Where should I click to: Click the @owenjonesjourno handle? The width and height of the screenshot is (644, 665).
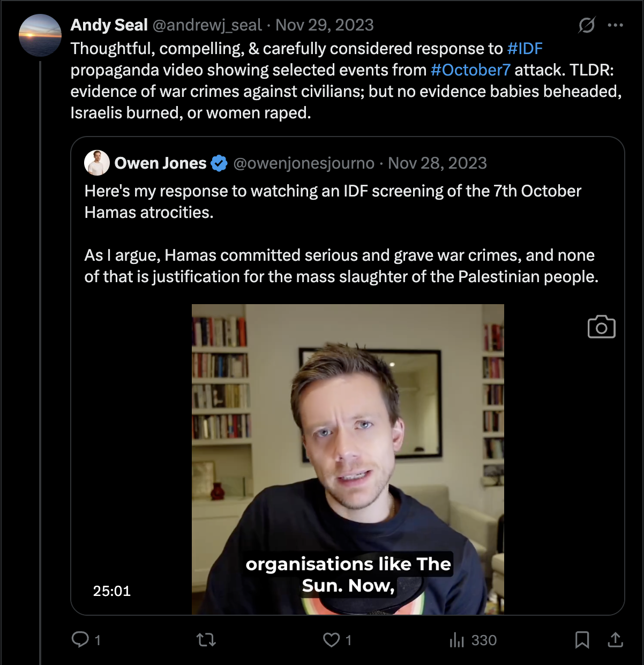tap(304, 163)
